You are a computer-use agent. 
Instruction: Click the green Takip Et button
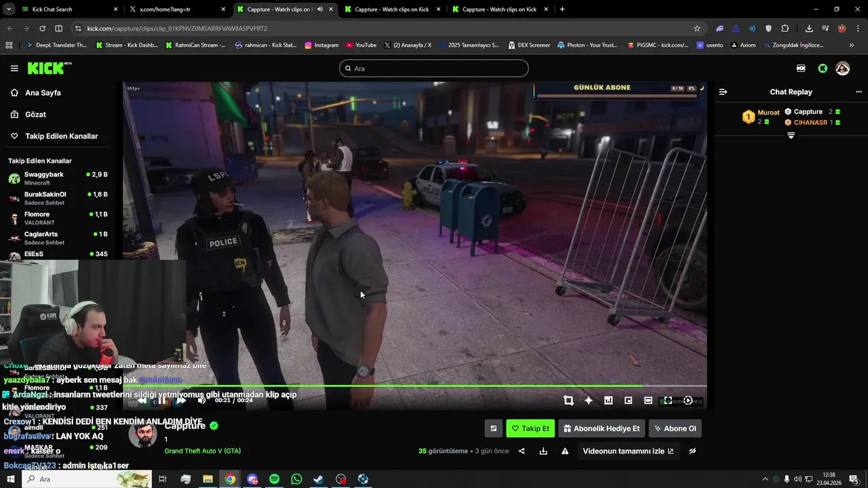pyautogui.click(x=530, y=428)
